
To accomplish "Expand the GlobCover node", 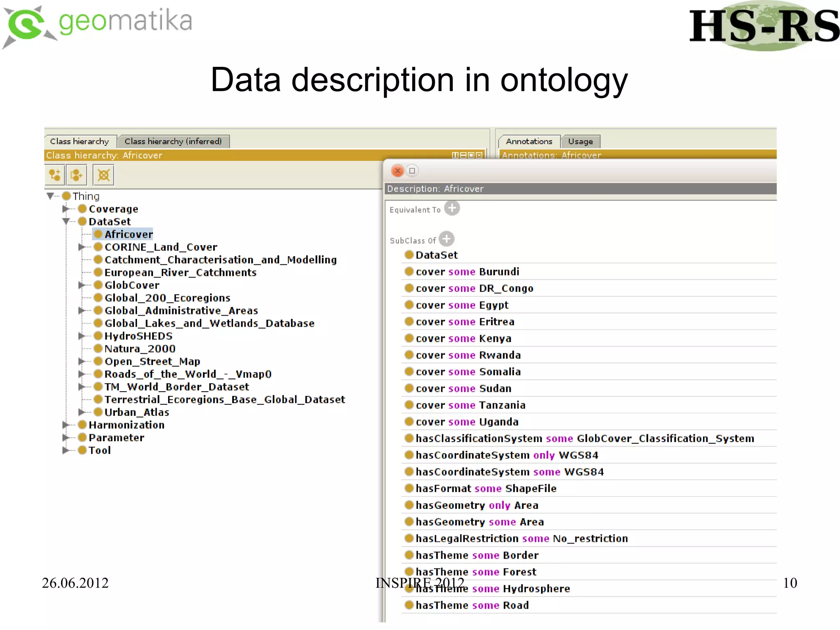I will click(x=82, y=285).
